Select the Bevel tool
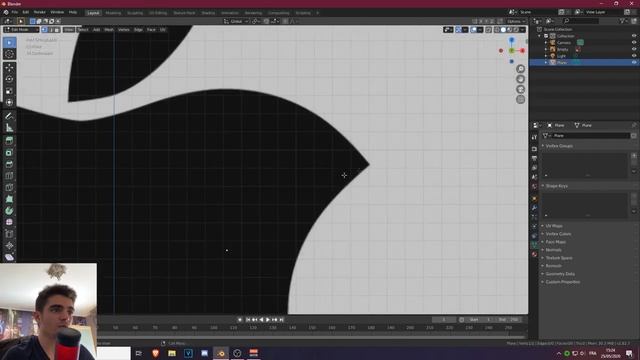Image resolution: width=640 pixels, height=360 pixels. click(x=9, y=164)
